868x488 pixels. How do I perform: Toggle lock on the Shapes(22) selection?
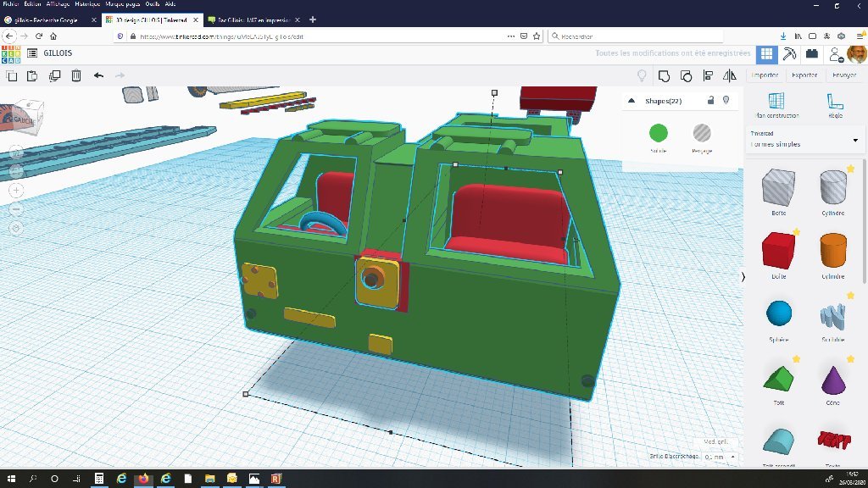click(x=710, y=100)
